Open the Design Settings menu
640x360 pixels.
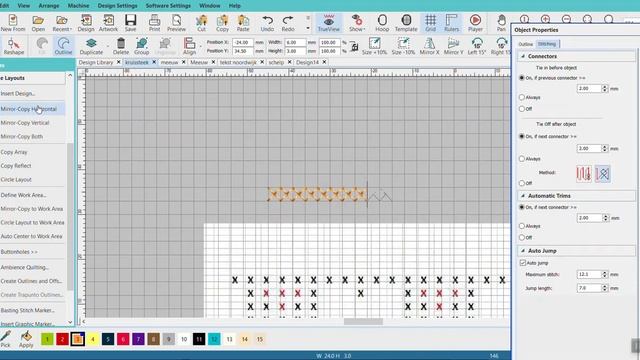pos(117,6)
